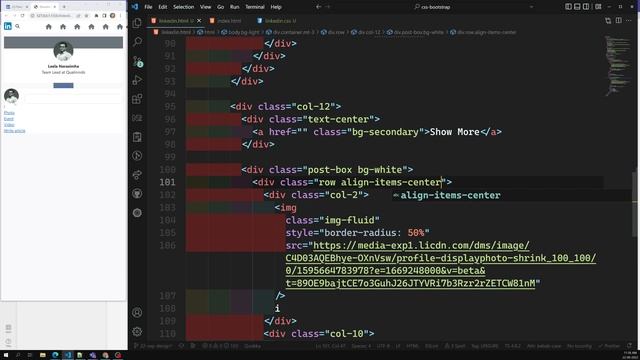Click the git branch name in the status bar
Image resolution: width=640 pixels, height=360 pixels.
click(153, 346)
